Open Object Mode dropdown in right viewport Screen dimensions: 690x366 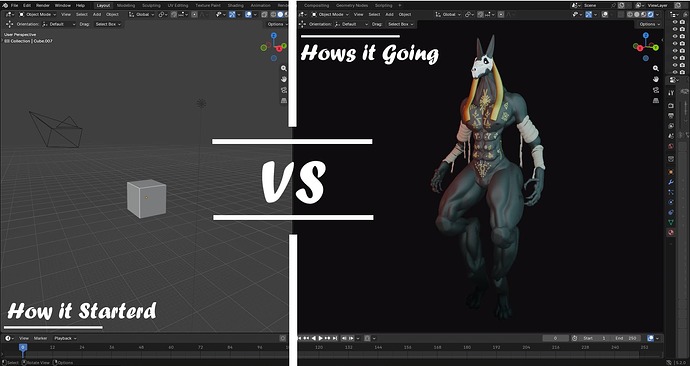[x=330, y=15]
